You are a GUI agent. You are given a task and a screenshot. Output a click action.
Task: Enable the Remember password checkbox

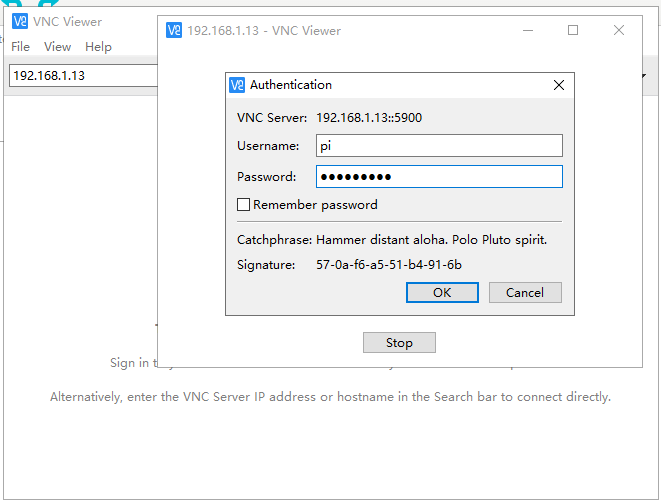click(243, 205)
